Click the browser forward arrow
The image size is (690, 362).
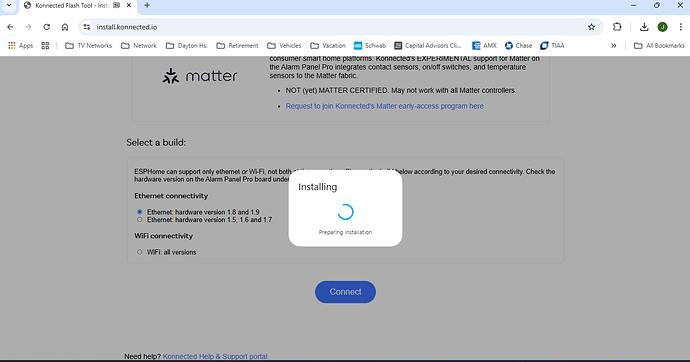(28, 27)
